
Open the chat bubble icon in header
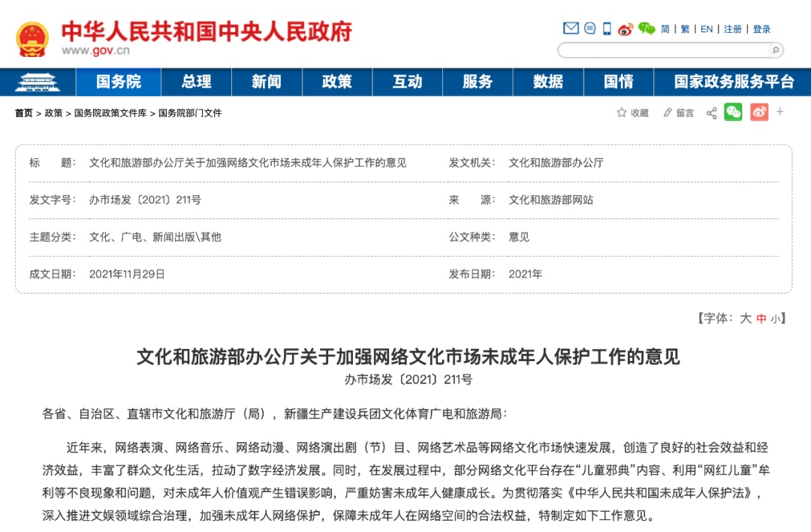(589, 29)
